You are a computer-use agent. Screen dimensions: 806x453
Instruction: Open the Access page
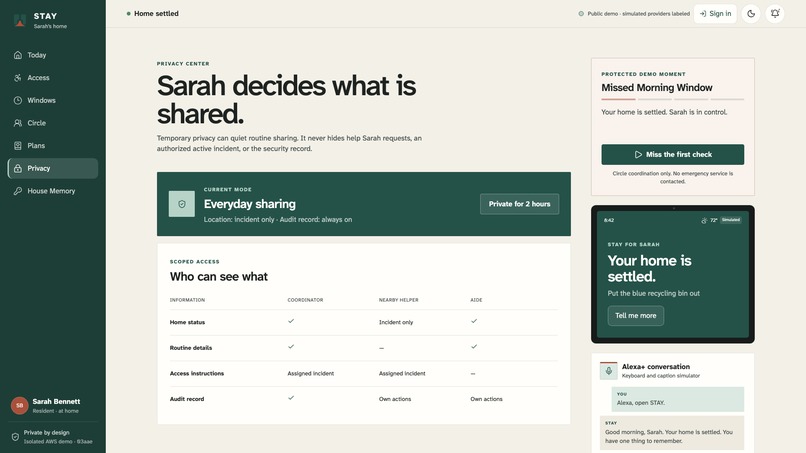point(53,78)
